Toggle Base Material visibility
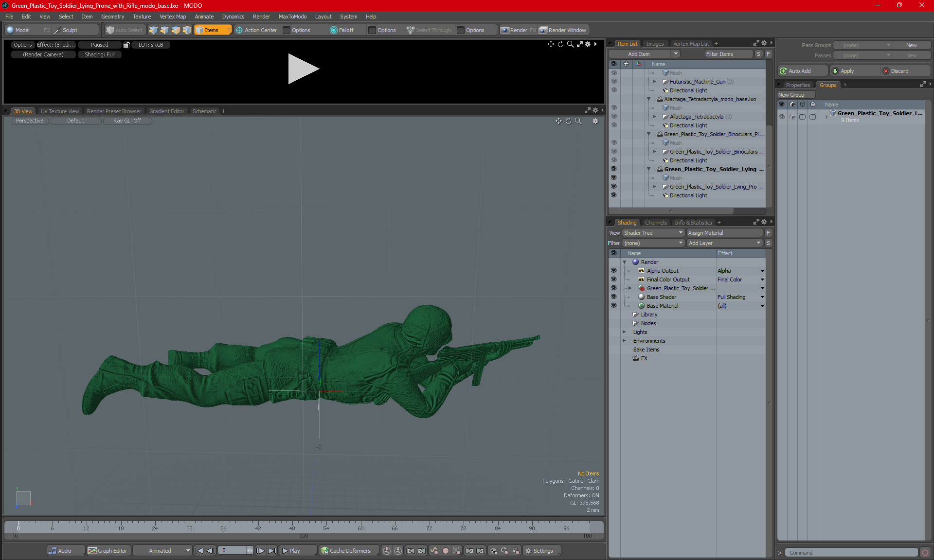 pos(613,306)
